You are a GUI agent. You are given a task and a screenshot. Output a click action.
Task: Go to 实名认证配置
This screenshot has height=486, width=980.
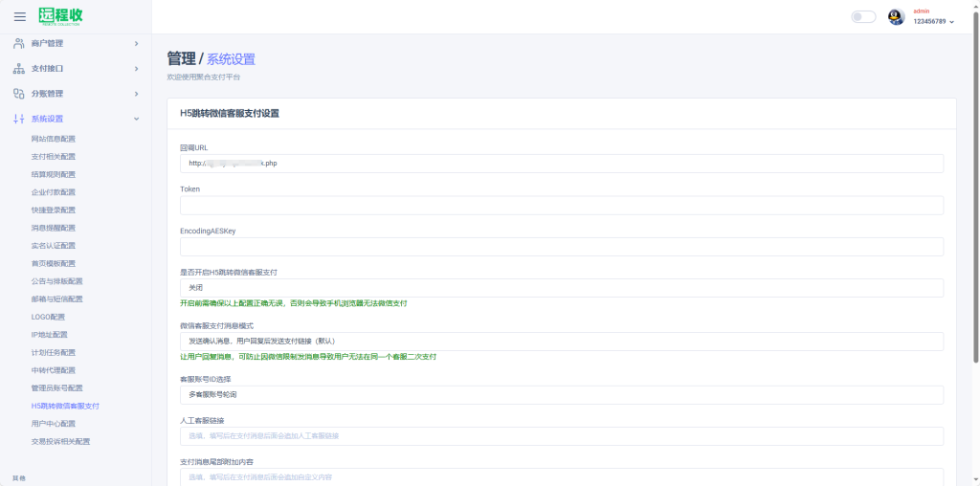pos(54,246)
